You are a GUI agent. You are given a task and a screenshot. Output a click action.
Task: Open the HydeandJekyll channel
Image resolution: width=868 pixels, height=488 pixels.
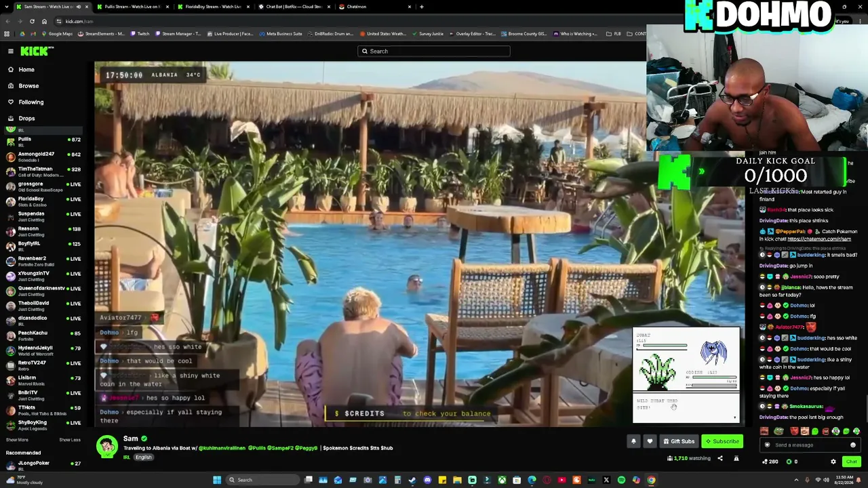tap(43, 350)
